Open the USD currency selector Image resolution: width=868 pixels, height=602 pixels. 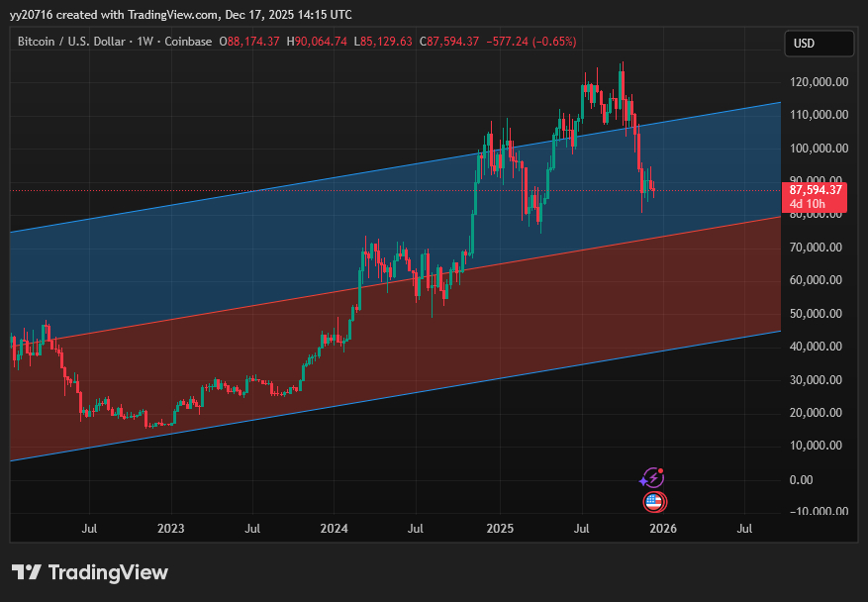pos(818,44)
